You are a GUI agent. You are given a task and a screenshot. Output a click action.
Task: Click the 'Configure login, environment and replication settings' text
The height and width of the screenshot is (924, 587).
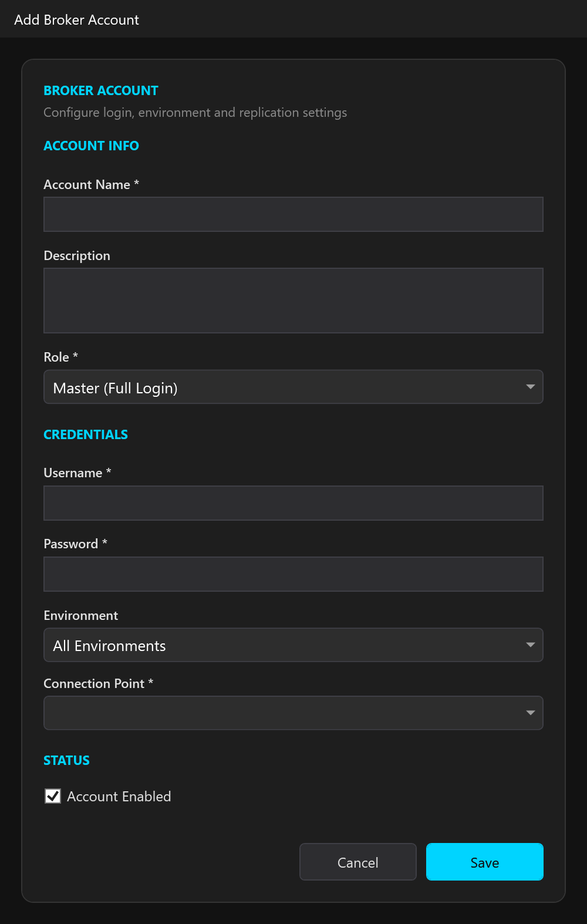(x=195, y=113)
